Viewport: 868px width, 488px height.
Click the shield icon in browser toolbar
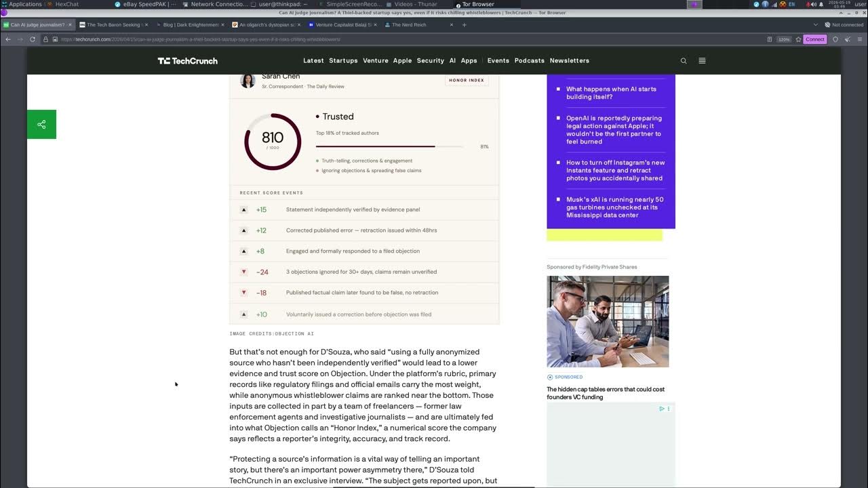[835, 39]
